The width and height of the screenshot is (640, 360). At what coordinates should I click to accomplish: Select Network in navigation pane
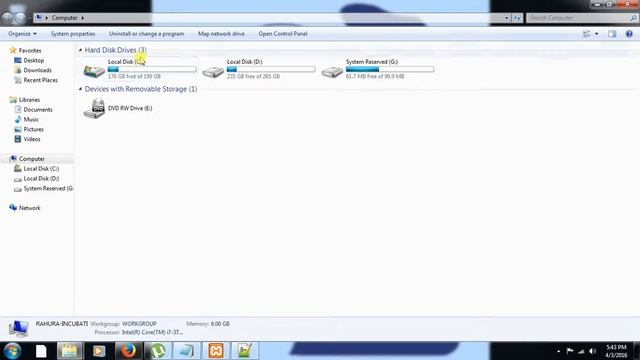pos(29,208)
